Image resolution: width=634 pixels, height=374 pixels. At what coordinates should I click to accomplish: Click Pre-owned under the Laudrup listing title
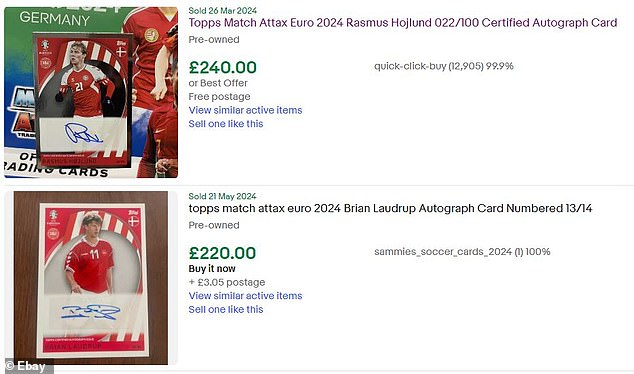pos(214,225)
